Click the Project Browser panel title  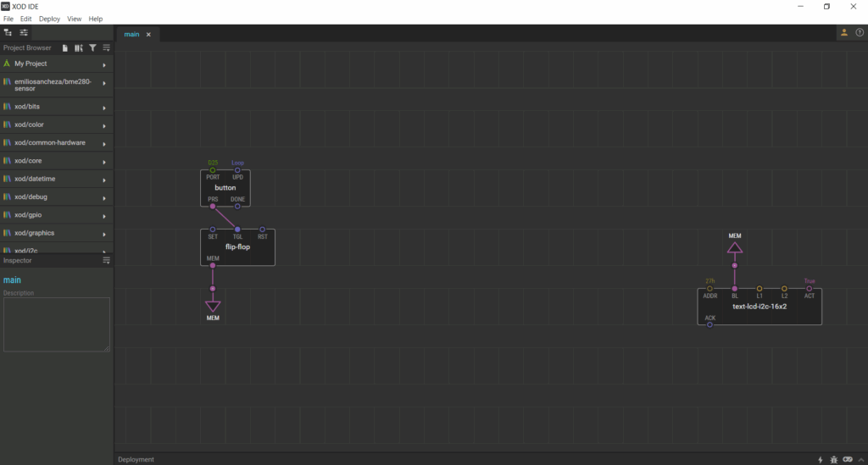click(x=27, y=48)
